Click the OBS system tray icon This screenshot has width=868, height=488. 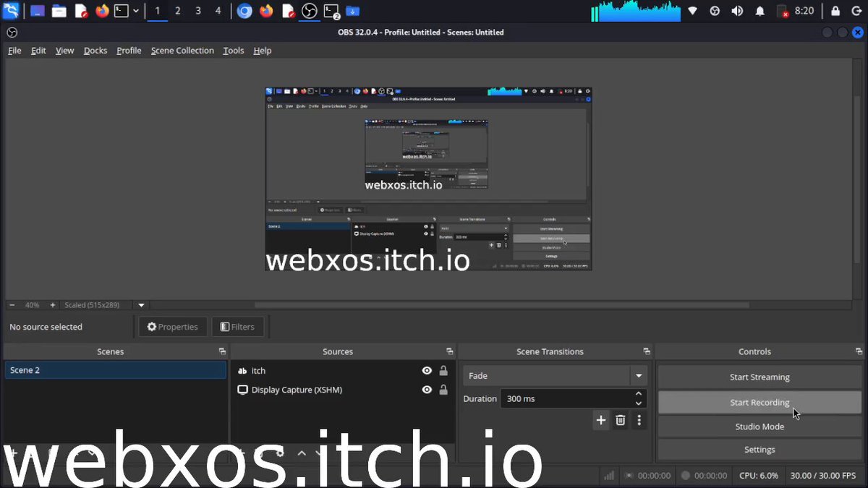[x=715, y=11]
